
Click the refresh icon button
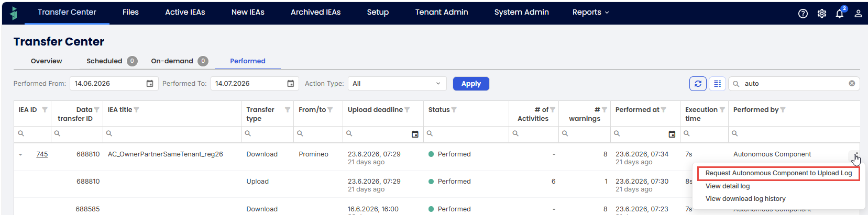click(698, 84)
